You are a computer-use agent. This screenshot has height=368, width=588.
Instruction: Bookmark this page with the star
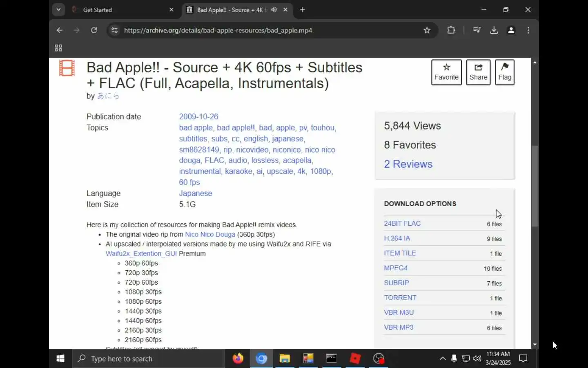click(427, 30)
